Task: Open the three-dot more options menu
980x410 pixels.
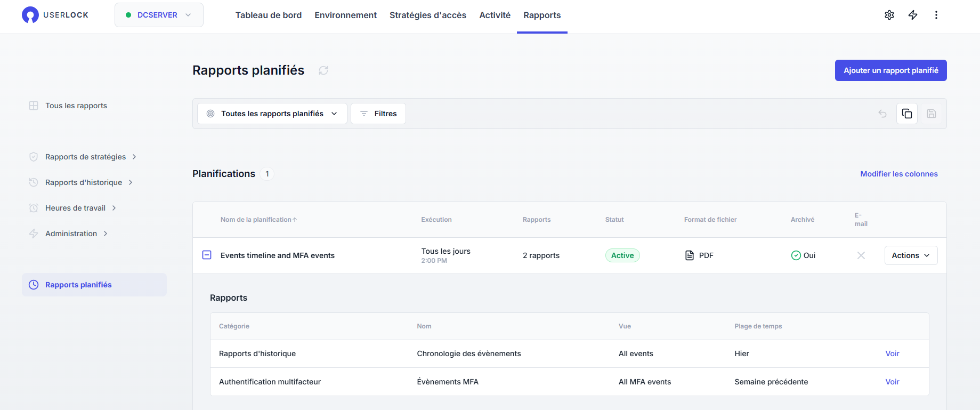Action: pos(936,15)
